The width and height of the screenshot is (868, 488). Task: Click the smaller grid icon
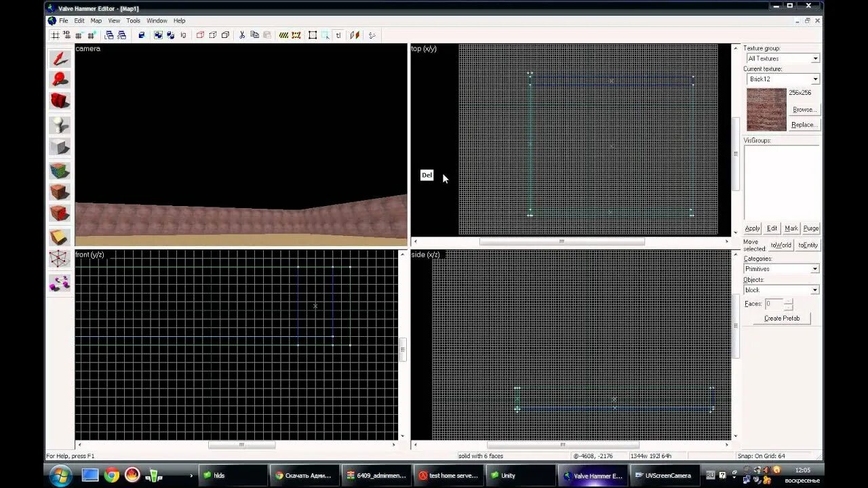coord(79,35)
